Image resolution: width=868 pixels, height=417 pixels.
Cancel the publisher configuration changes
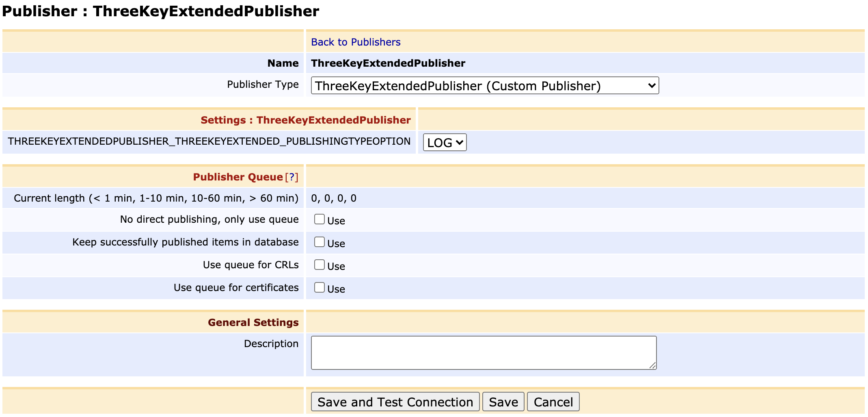click(553, 402)
